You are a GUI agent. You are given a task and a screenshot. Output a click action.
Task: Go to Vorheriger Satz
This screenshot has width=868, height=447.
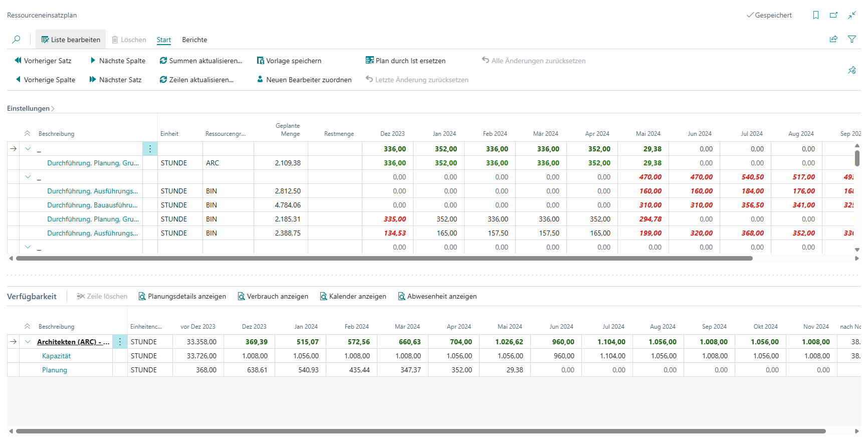coord(43,61)
